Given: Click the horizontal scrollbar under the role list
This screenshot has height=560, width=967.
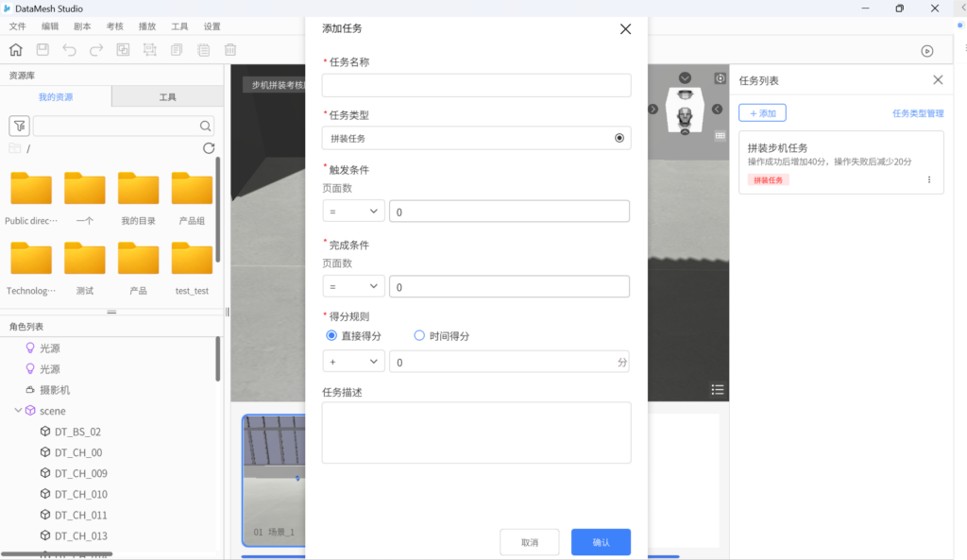Looking at the screenshot, I should (x=57, y=554).
